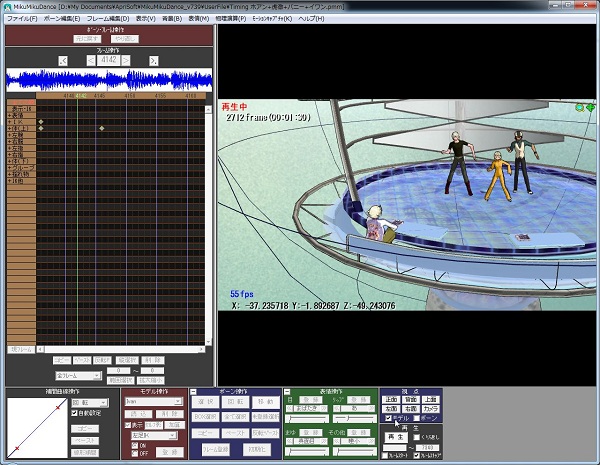Open the フレーム編集(D) menu
The height and width of the screenshot is (465, 600).
[108, 18]
